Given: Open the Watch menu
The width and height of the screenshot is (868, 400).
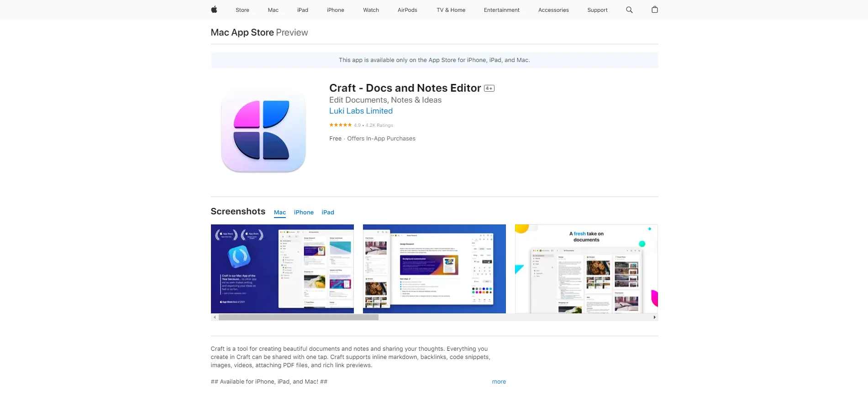Looking at the screenshot, I should [371, 10].
